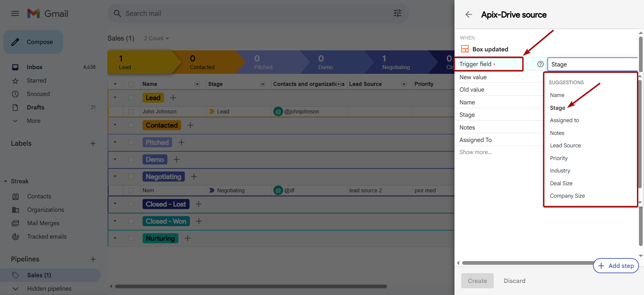644x295 pixels.
Task: Add a box to the Lead stage
Action: click(x=173, y=98)
